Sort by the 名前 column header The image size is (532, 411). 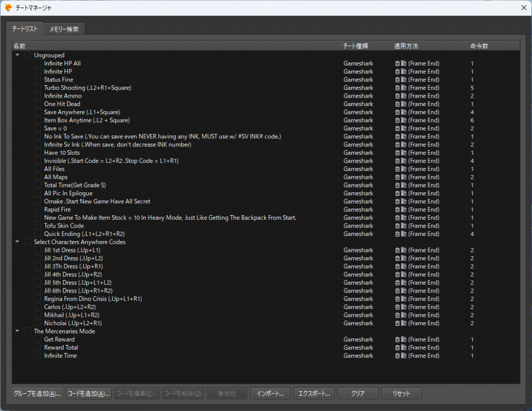tap(177, 46)
